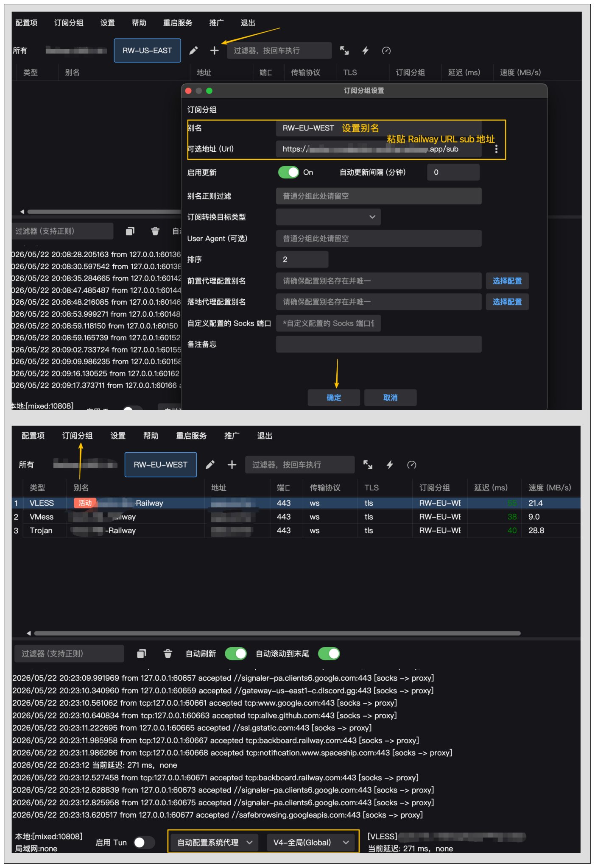Click the expand arrows icon in the lower window toolbar
Screen dimensions: 595x868
point(368,465)
